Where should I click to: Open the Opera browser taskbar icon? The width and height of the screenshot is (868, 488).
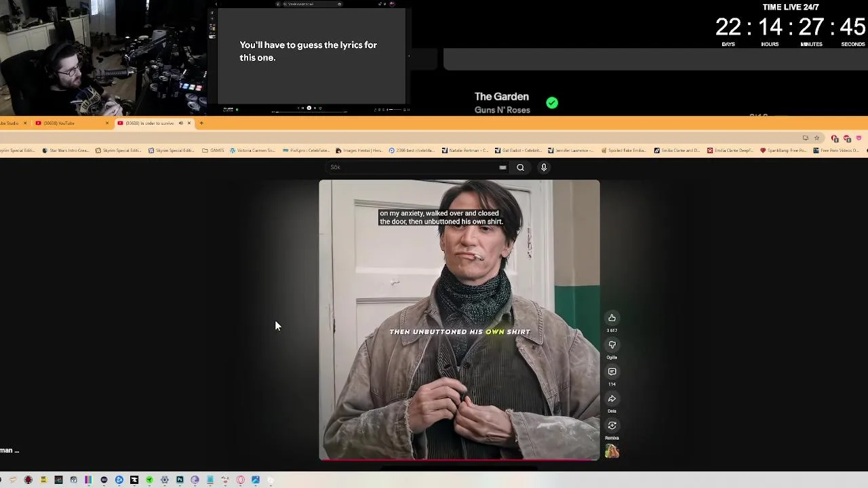(x=241, y=480)
